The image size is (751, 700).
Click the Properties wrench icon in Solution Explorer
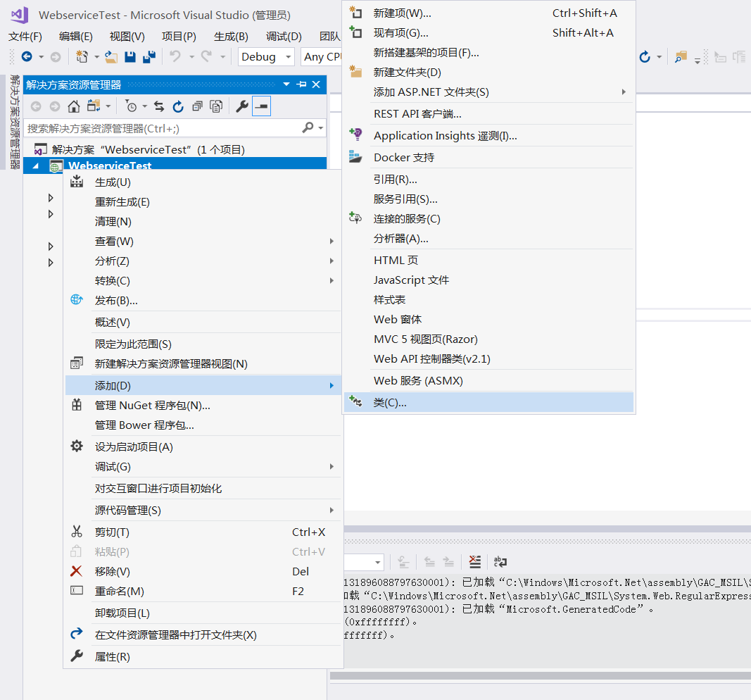coord(242,106)
